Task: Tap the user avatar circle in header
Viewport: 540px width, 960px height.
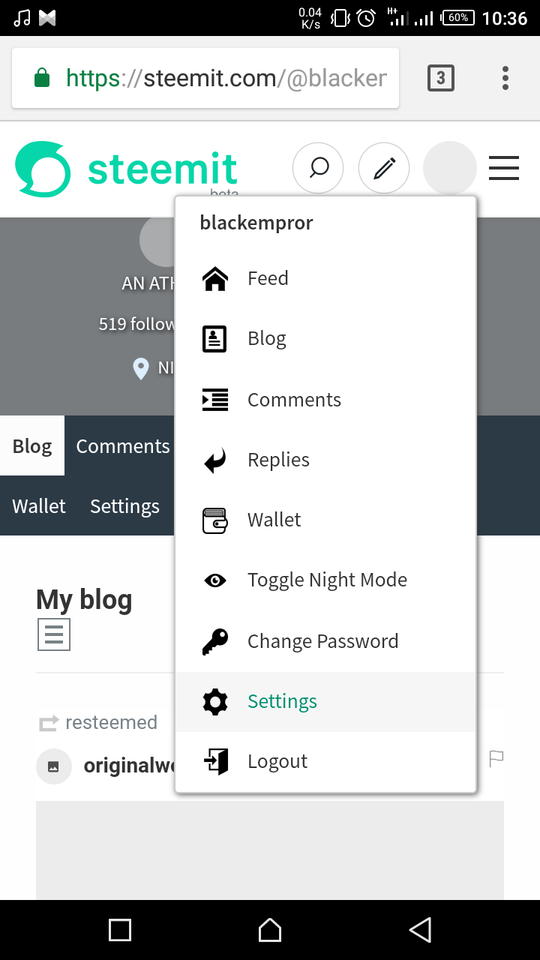Action: click(450, 168)
